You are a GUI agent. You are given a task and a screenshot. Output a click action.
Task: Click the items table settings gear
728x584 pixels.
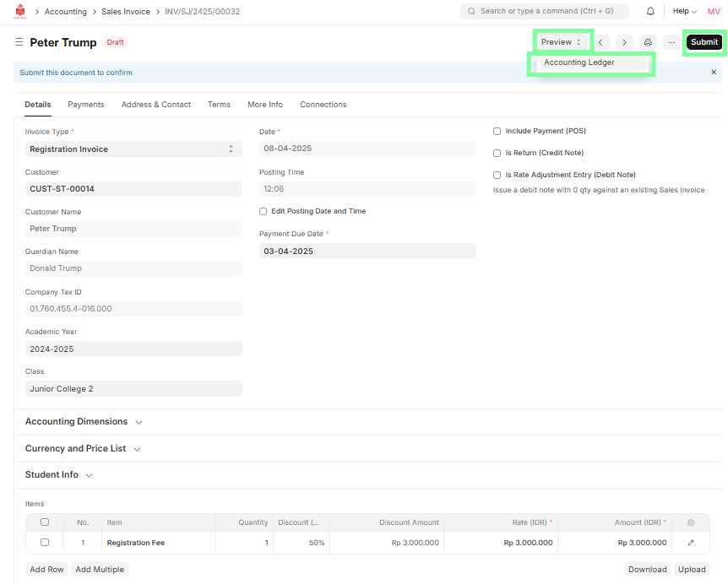coord(691,522)
